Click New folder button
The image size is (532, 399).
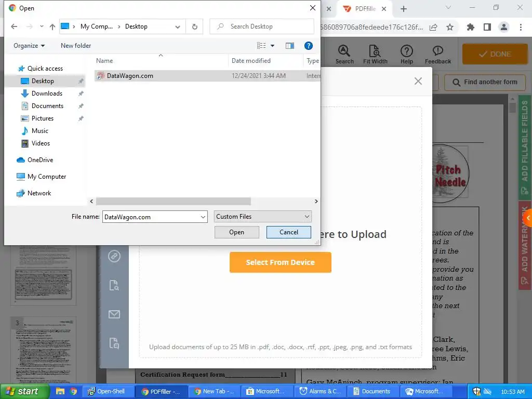[76, 46]
